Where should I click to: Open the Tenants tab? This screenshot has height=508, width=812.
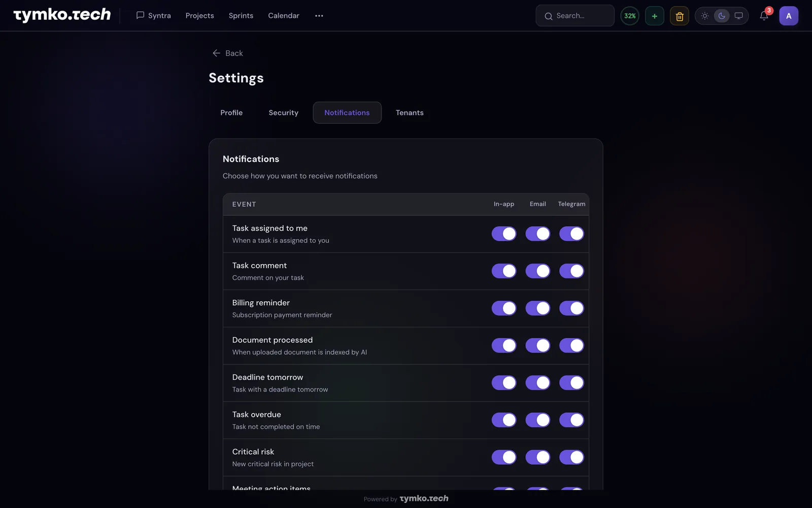(410, 113)
